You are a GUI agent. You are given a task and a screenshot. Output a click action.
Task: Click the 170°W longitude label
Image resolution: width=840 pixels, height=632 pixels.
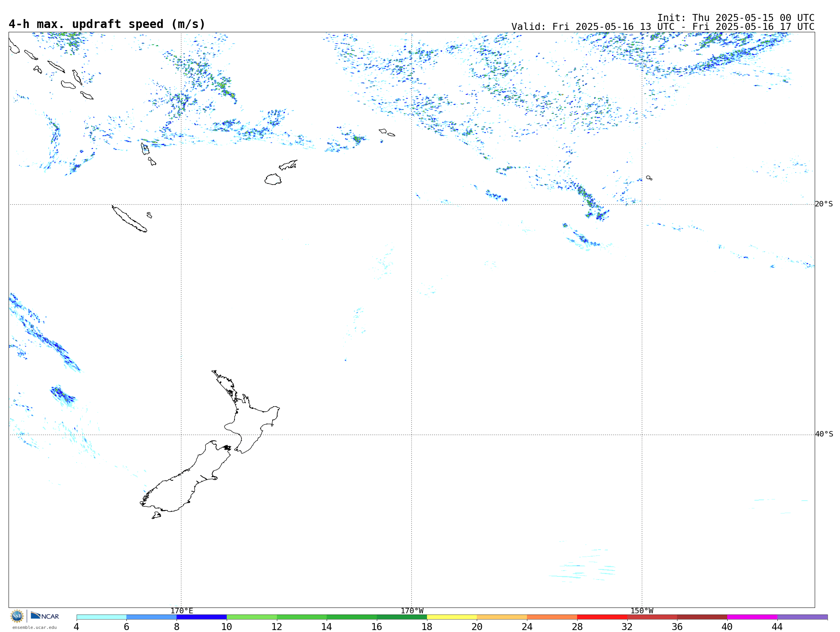(412, 611)
